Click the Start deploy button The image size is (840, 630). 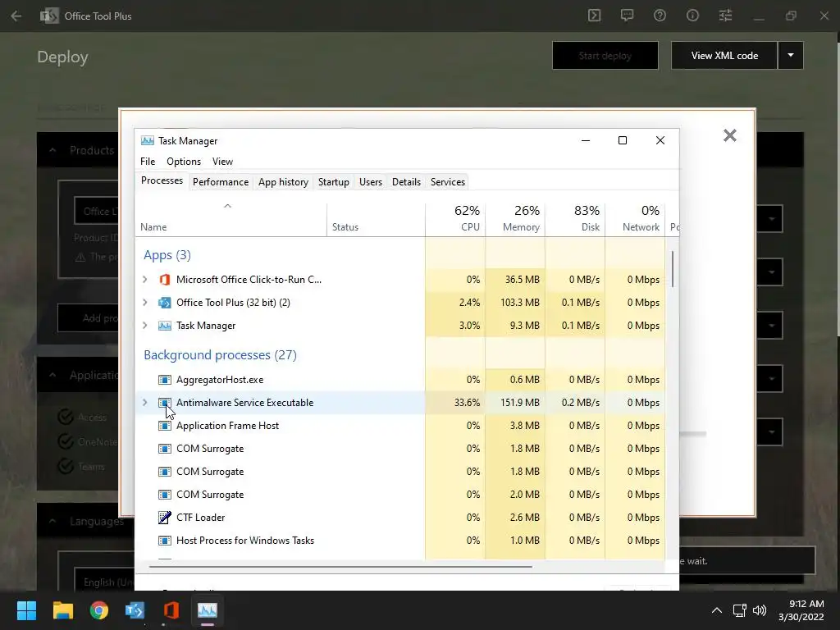(605, 56)
